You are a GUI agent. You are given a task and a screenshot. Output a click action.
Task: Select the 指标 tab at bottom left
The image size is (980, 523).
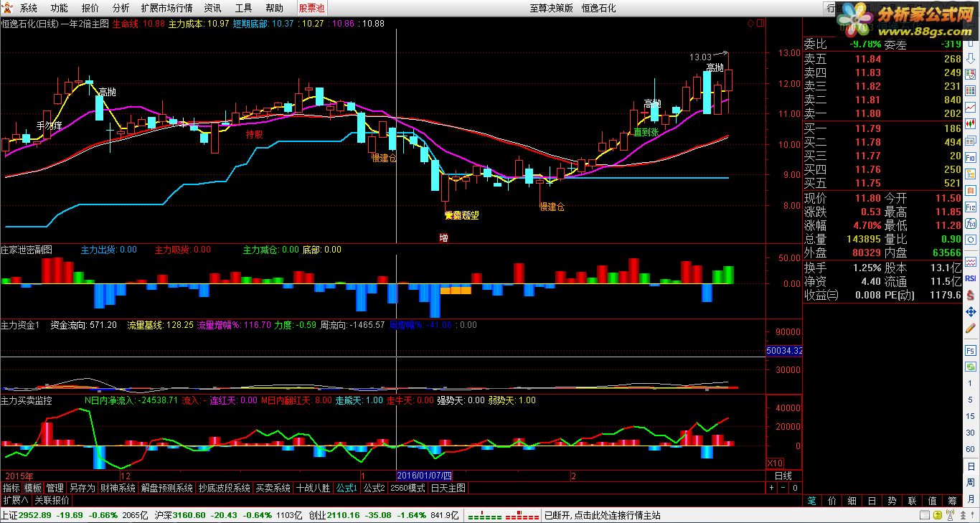(x=11, y=488)
